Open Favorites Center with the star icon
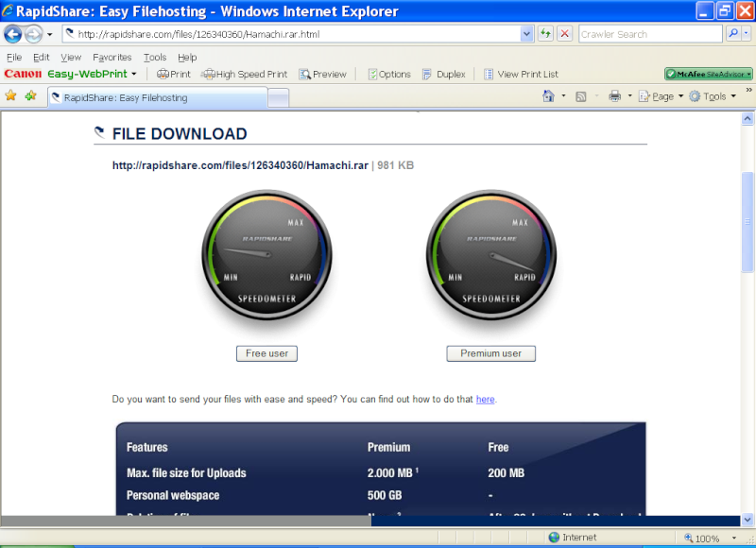Image resolution: width=756 pixels, height=548 pixels. [x=10, y=96]
